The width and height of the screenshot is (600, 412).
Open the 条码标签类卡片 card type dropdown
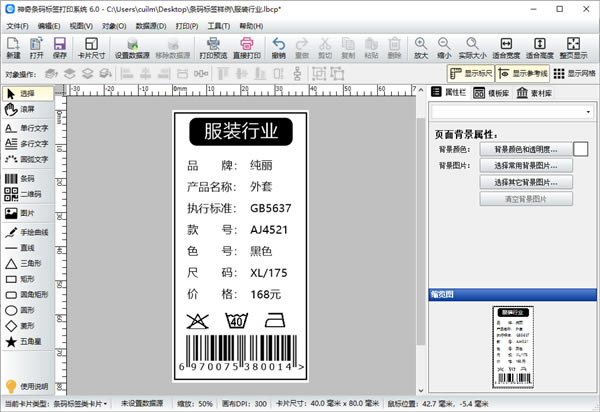[x=82, y=403]
